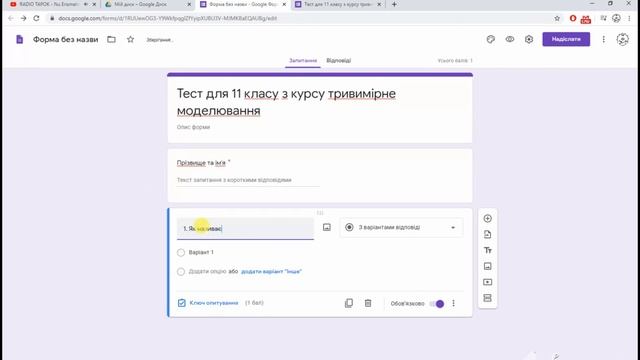Open the theme customization palette

click(491, 39)
